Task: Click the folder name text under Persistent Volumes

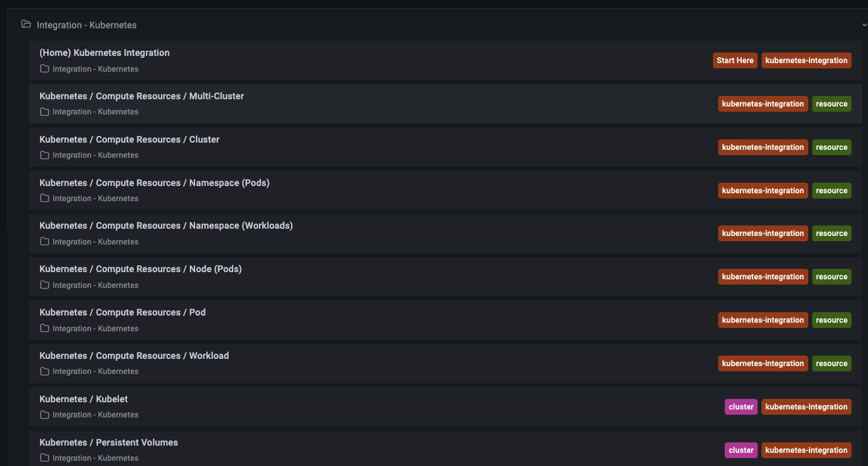Action: pos(95,458)
